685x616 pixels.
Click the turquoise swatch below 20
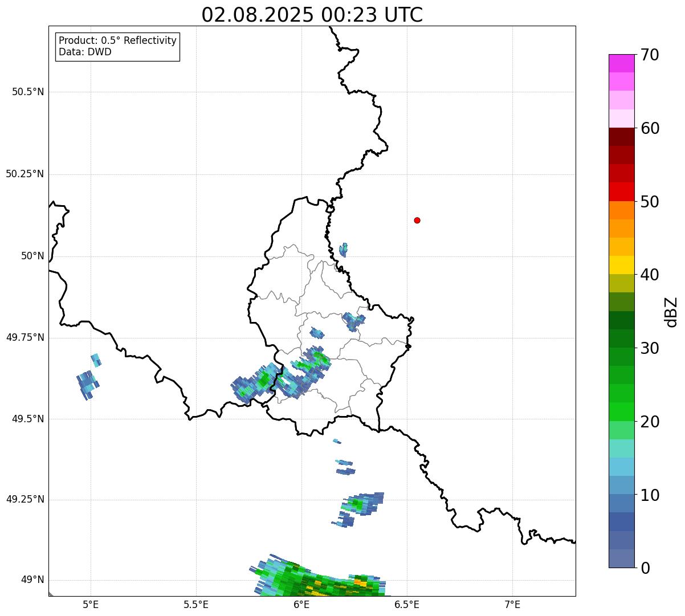tap(621, 448)
